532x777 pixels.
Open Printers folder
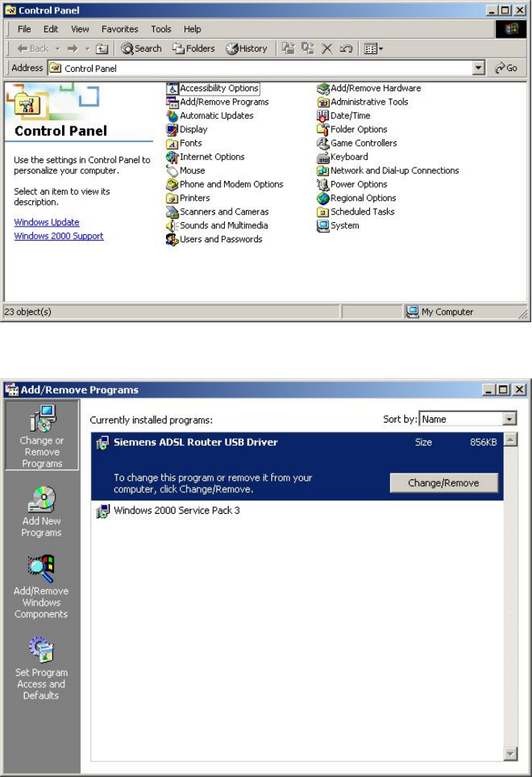coord(188,198)
